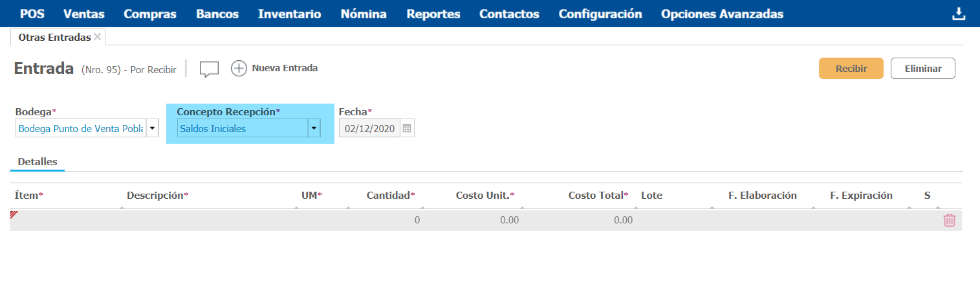Open the Concepto Recepción dropdown arrow

314,128
